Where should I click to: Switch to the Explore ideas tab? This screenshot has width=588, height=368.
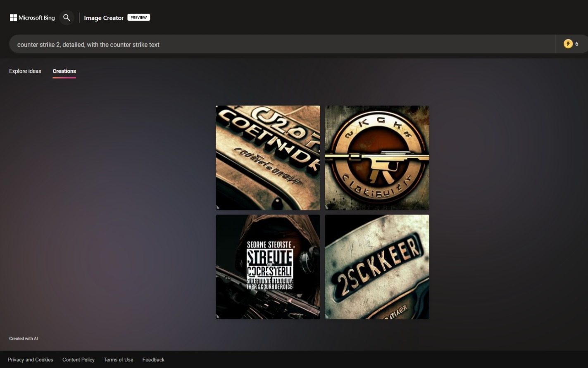25,71
